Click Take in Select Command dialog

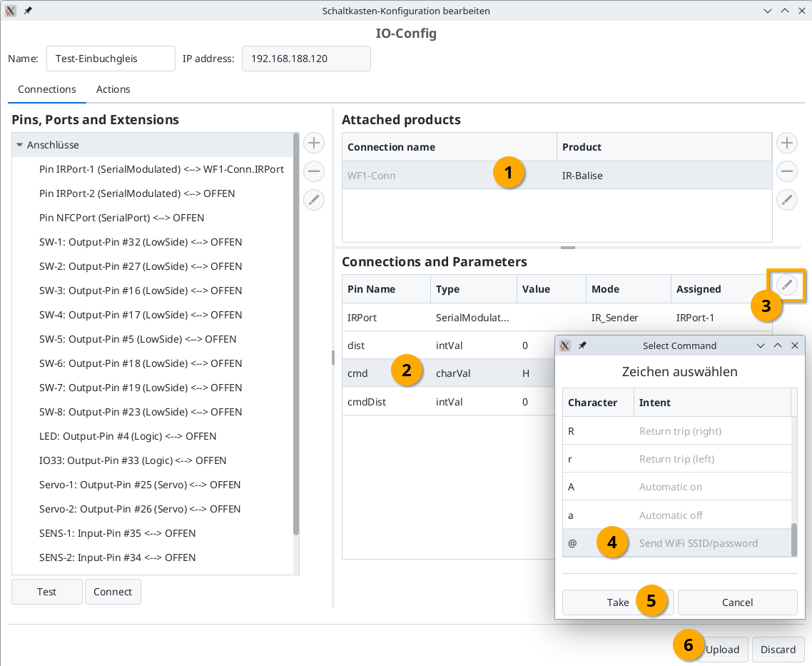(x=618, y=602)
